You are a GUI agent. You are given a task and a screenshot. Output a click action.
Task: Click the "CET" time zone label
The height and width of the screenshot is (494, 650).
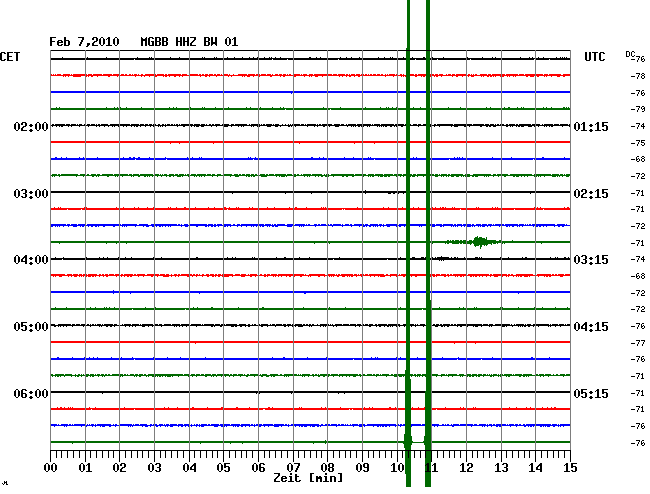(10, 57)
